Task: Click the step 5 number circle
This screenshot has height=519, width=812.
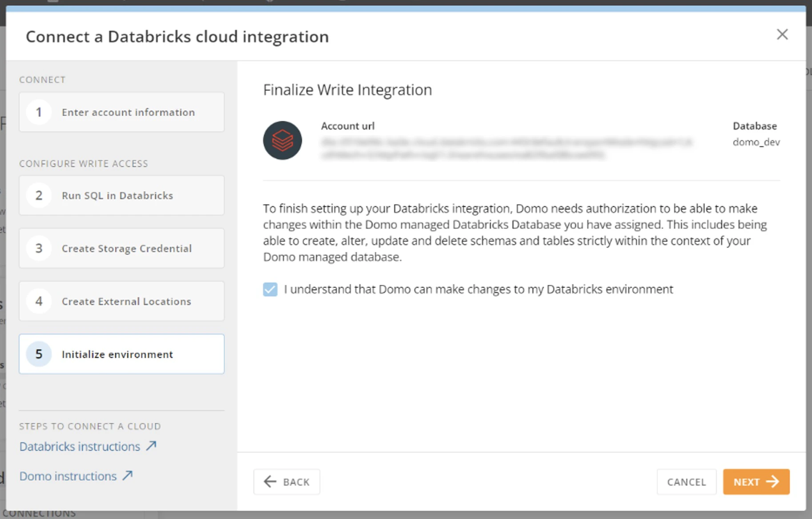Action: tap(39, 354)
